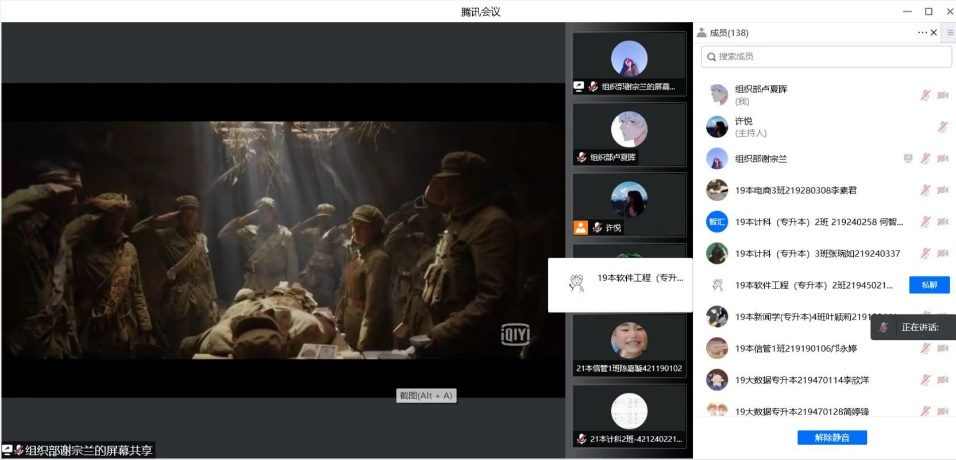The image size is (956, 460).
Task: Click the camera-off icon for 组织部谢宗兰
Action: [x=943, y=158]
